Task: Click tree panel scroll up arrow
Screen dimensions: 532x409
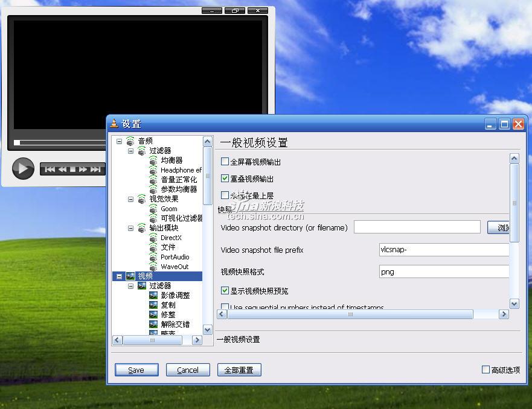Action: (207, 141)
